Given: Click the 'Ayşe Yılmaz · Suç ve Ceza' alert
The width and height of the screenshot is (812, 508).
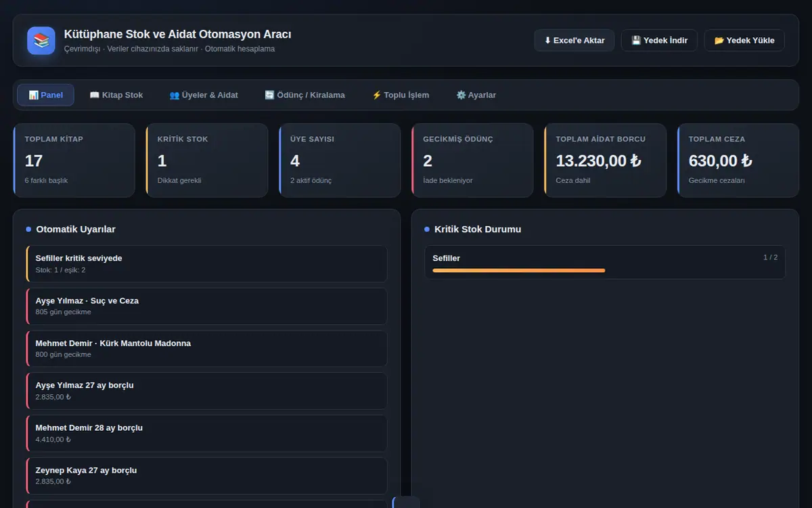Looking at the screenshot, I should pos(206,306).
